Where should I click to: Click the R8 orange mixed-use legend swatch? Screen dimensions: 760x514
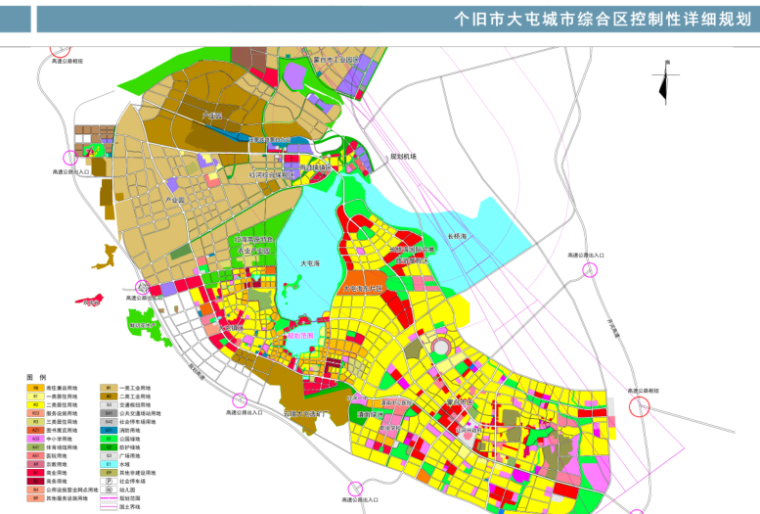click(34, 386)
